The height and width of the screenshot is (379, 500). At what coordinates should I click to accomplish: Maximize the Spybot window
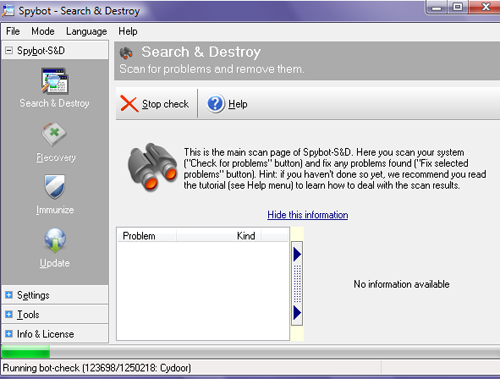(458, 7)
